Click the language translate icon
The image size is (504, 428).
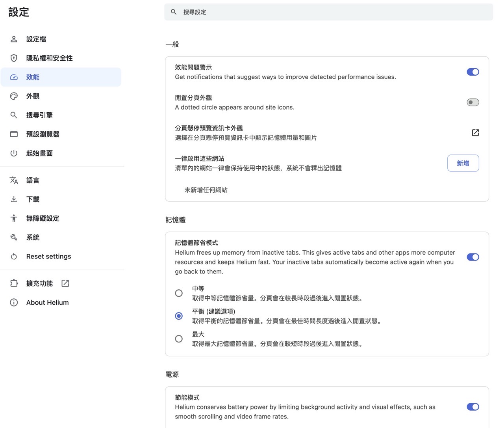click(14, 180)
